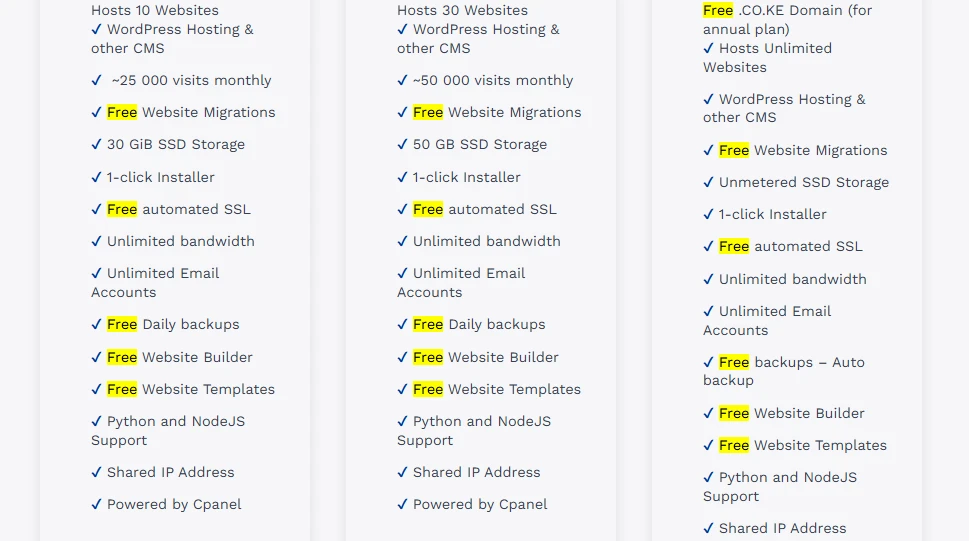This screenshot has height=541, width=969.
Task: Click 'WordPress Hosting & other CMS' in the 10 Websites plan
Action: pyautogui.click(x=172, y=39)
